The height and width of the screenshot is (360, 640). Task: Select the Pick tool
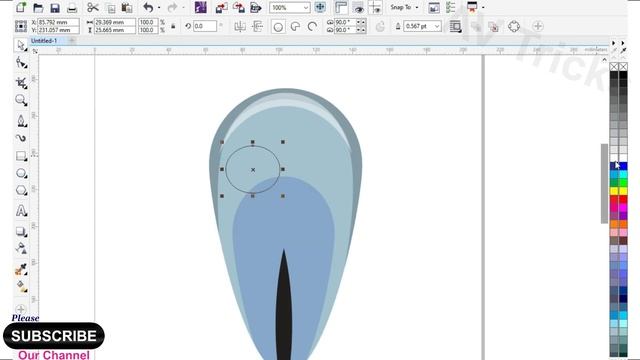[x=21, y=45]
